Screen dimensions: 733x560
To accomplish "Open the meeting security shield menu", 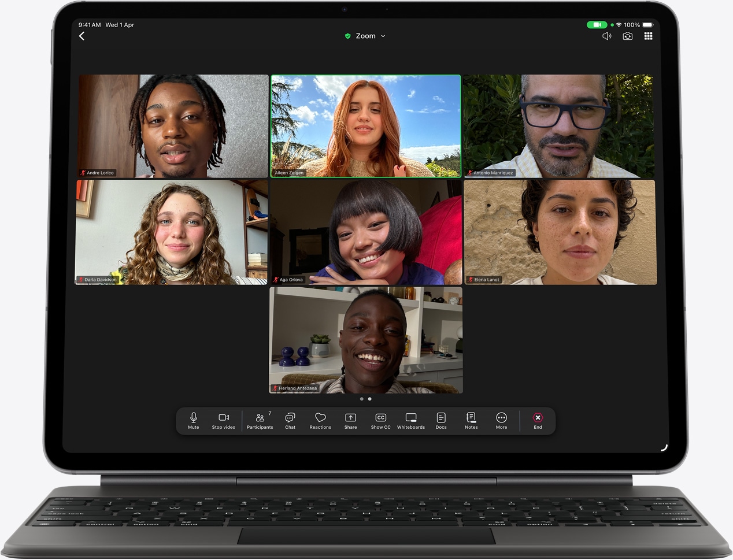I will (x=347, y=36).
